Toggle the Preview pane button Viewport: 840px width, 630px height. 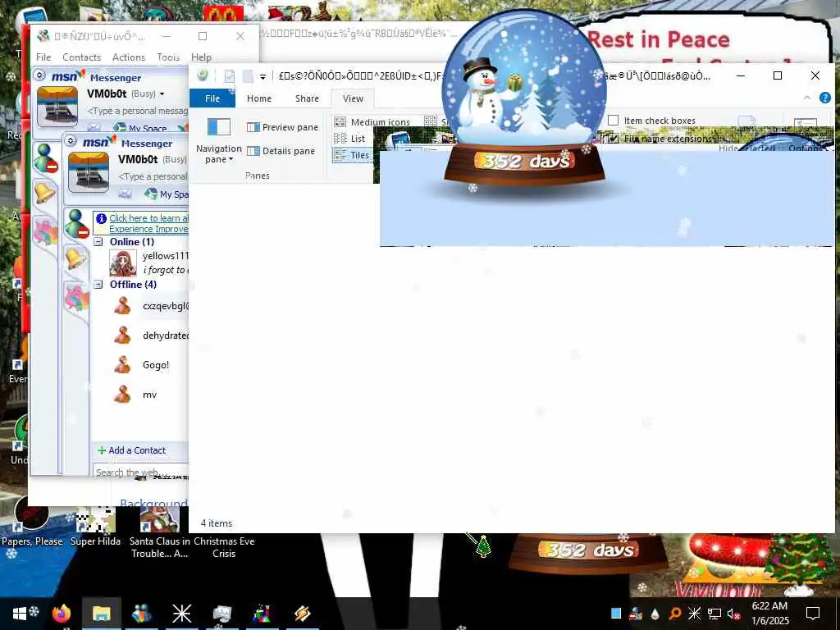282,127
